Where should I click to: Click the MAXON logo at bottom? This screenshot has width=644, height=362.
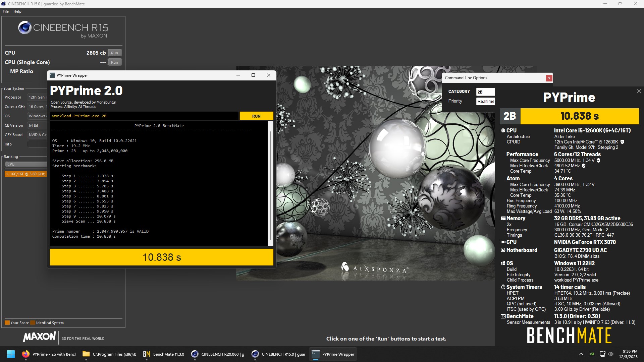(39, 337)
